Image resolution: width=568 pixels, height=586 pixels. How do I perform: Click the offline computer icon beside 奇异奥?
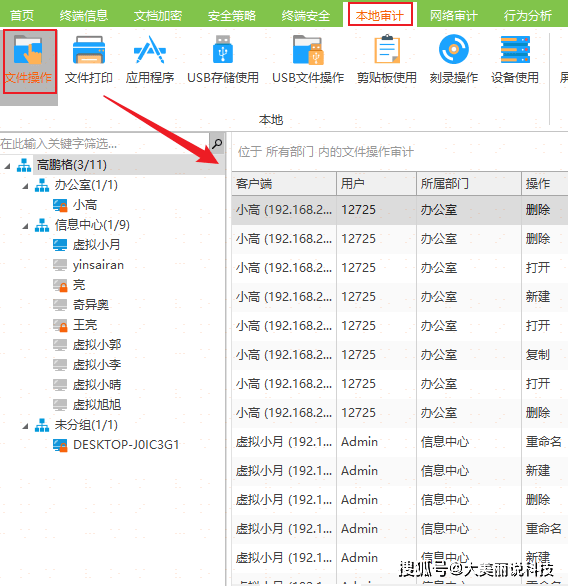pos(60,305)
